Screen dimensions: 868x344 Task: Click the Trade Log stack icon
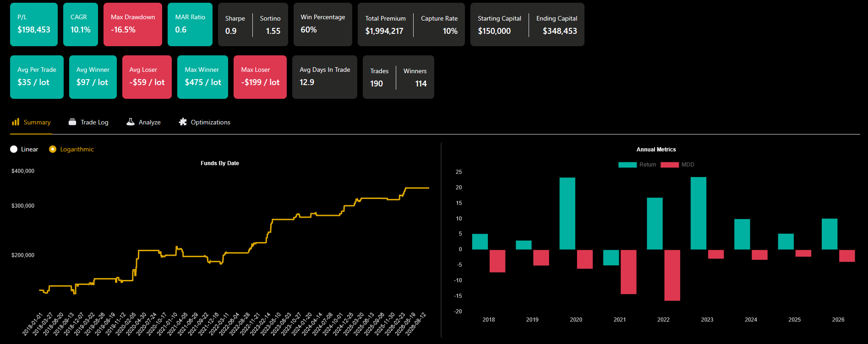(72, 122)
